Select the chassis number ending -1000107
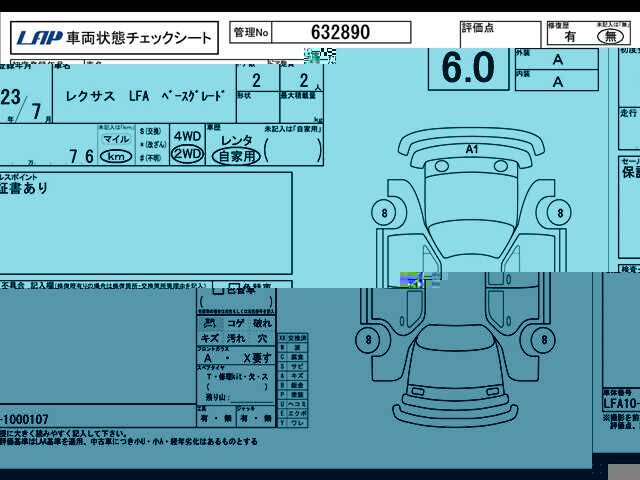The width and height of the screenshot is (640, 480). (24, 419)
